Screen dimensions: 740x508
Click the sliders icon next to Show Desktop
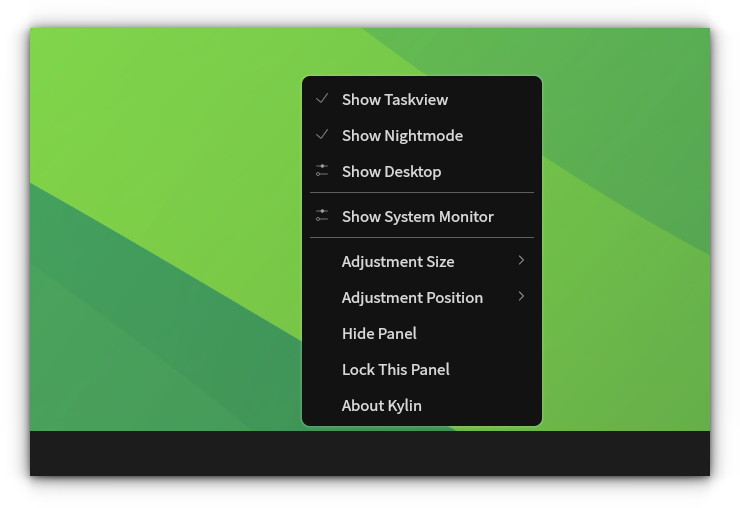(322, 171)
